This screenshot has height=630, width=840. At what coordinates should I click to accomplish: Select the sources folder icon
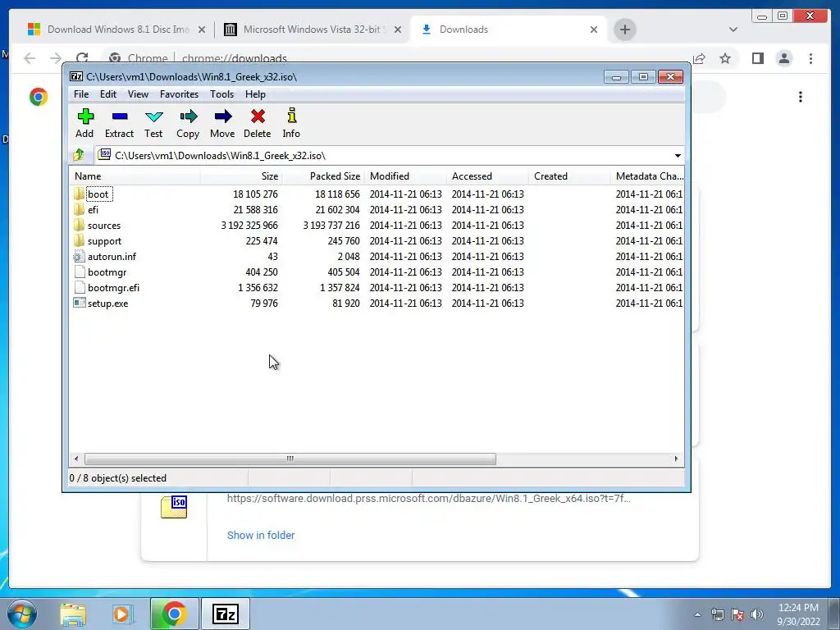[80, 225]
